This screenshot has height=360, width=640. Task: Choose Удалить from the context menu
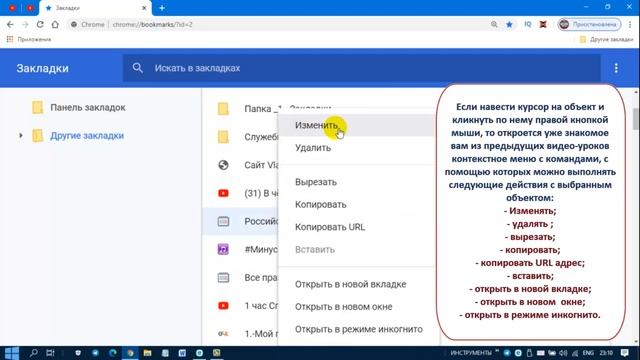[356, 148]
